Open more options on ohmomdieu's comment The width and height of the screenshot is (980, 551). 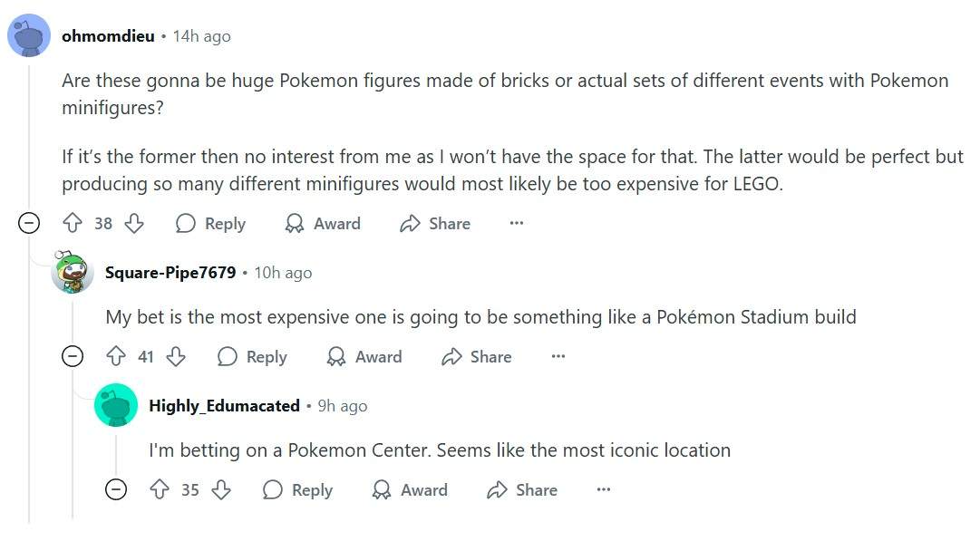[x=517, y=224]
